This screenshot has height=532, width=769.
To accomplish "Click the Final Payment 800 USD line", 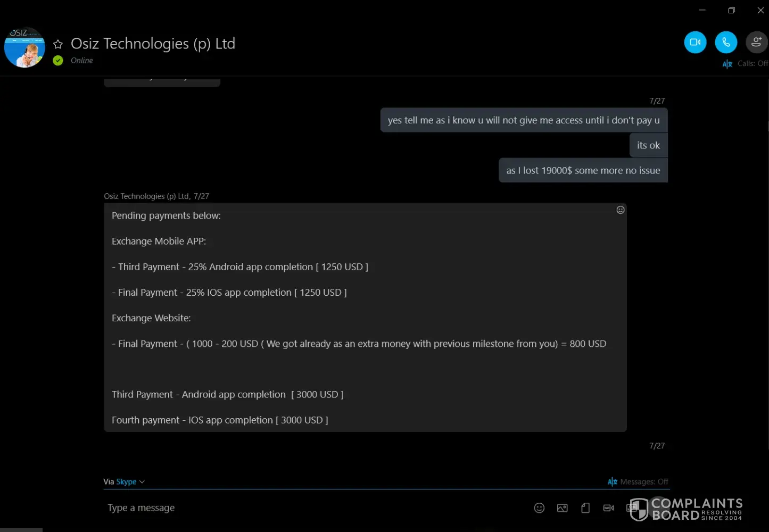I will coord(359,344).
